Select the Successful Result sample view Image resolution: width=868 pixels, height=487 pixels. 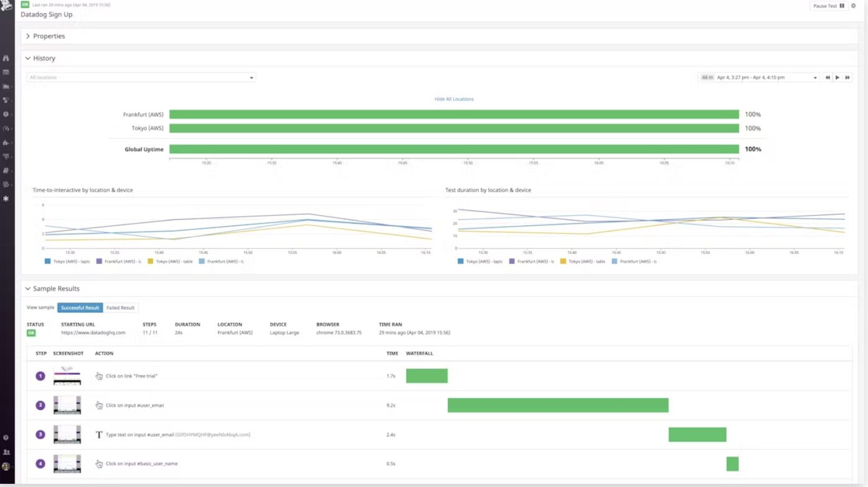(80, 308)
